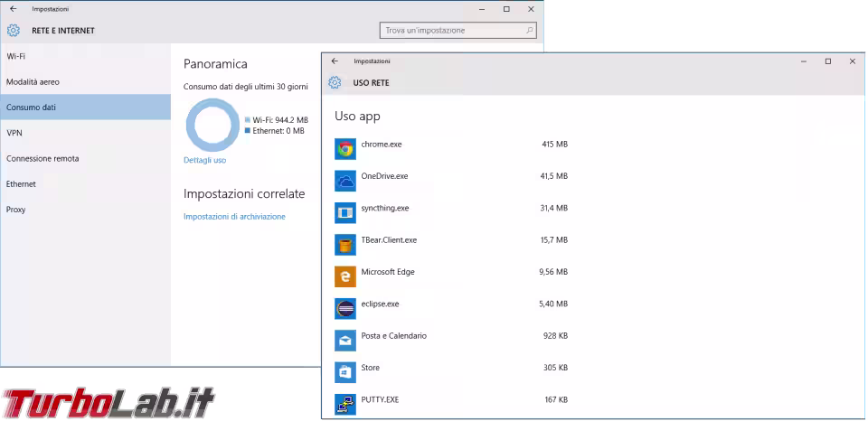
Task: Open the Proxy settings section
Action: tap(85, 210)
